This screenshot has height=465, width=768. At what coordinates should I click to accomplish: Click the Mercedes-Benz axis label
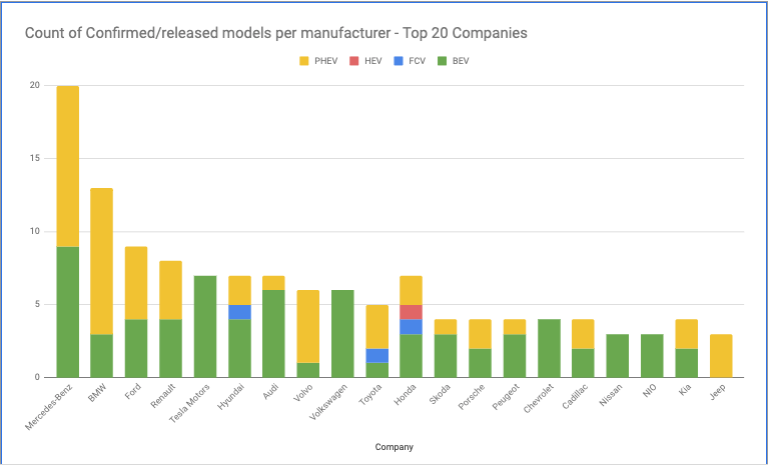48,407
